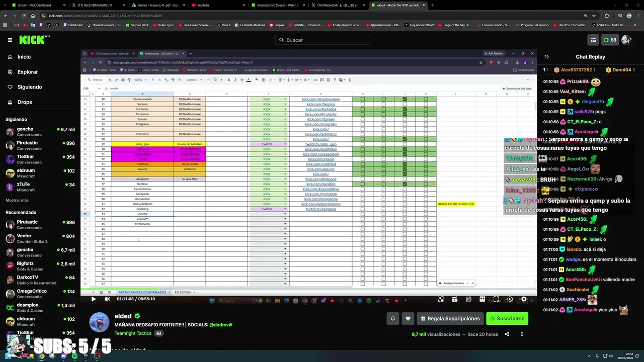Open zTuTe channel in the sidebar
The width and height of the screenshot is (644, 362).
click(40, 187)
